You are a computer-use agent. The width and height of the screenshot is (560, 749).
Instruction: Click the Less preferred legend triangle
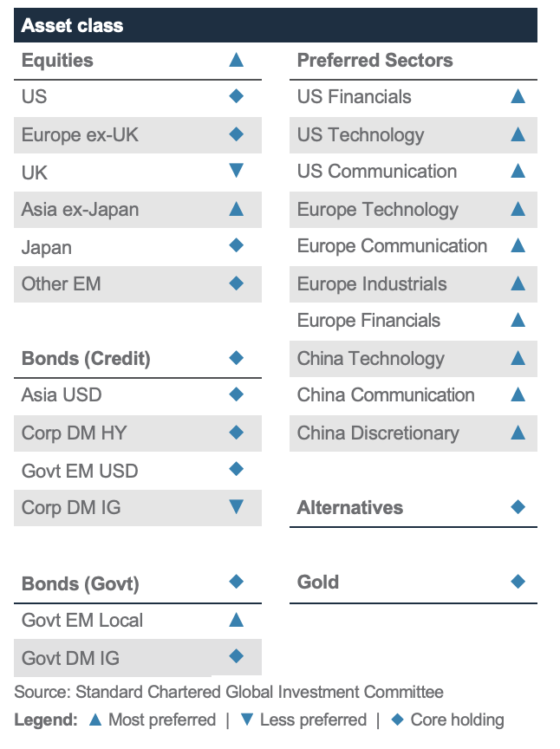click(x=246, y=720)
